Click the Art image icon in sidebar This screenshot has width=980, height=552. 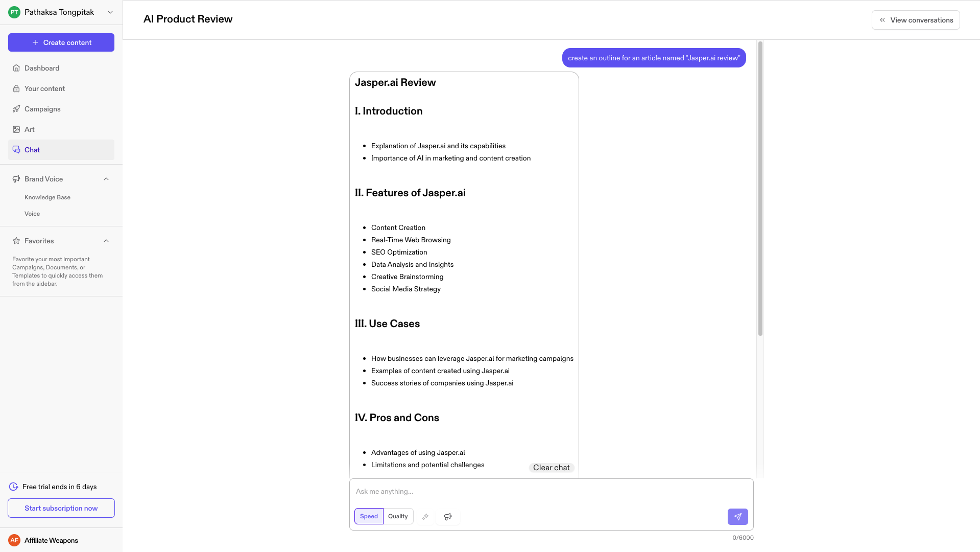(x=16, y=129)
